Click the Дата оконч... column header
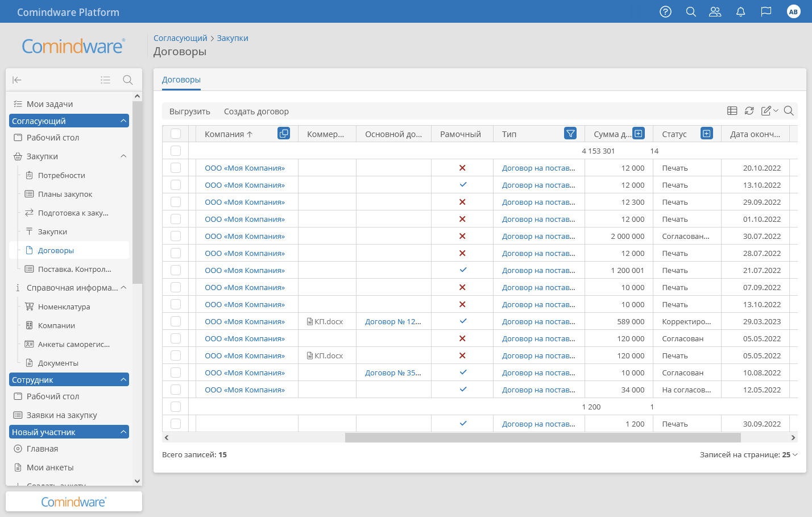 point(755,134)
